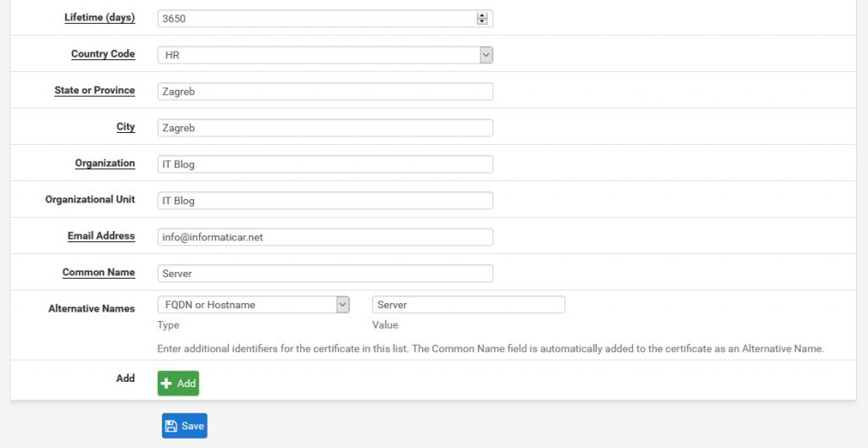Click the Add button with plus icon
Screen dimensions: 868x448
[178, 384]
